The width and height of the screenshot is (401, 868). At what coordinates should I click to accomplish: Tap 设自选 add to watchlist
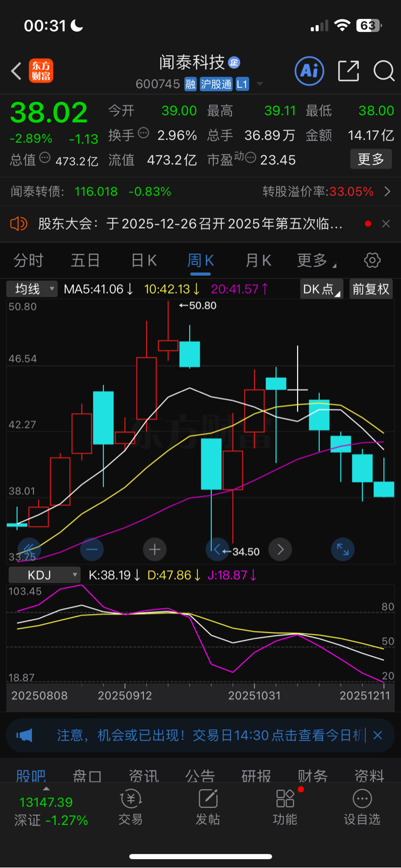362,807
